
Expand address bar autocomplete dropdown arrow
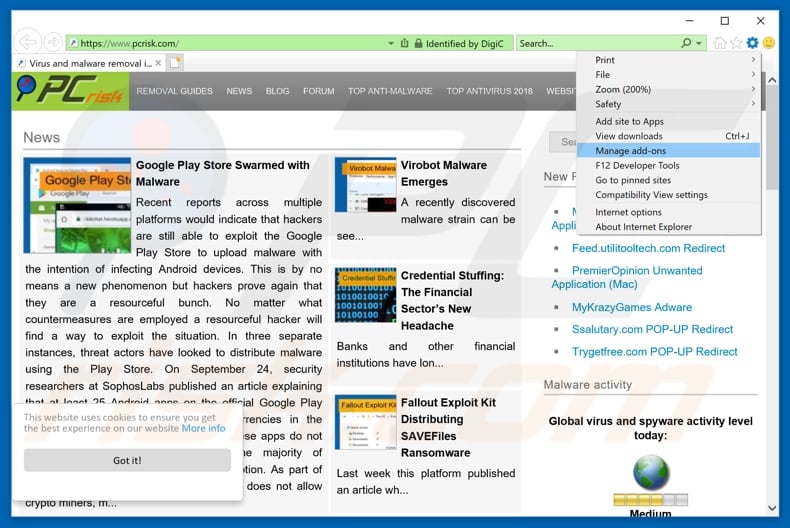point(391,43)
